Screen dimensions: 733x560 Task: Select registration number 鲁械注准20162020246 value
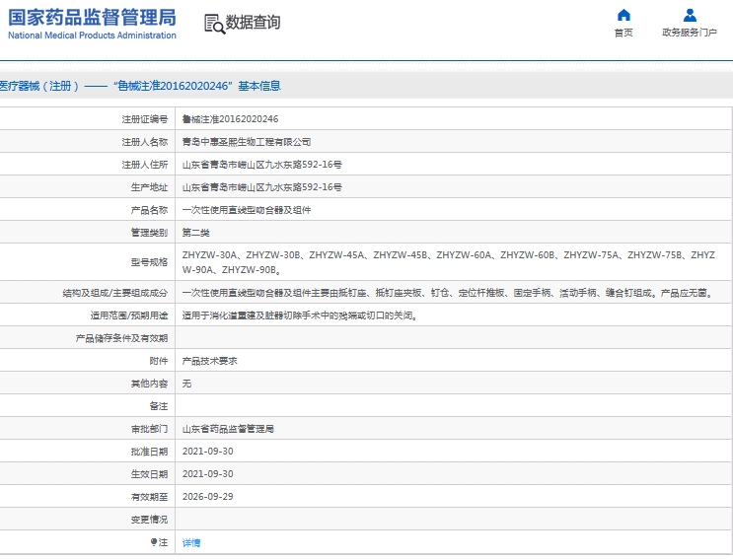click(230, 119)
